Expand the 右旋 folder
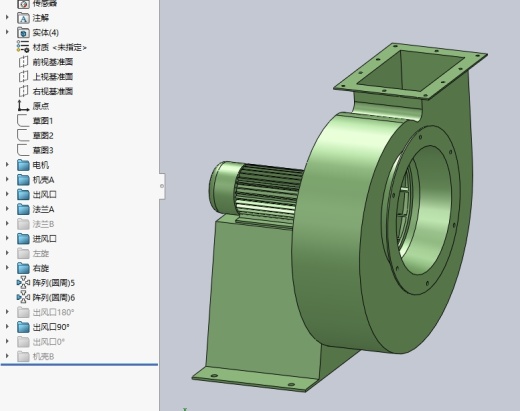 7,267
